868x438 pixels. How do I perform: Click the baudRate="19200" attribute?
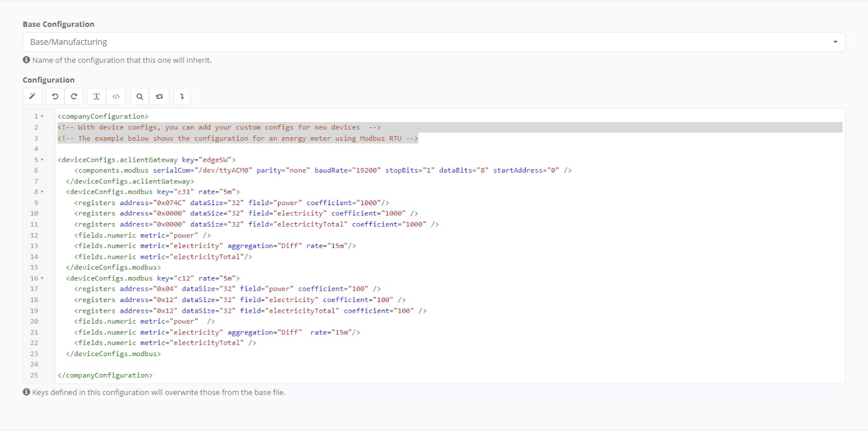click(348, 170)
